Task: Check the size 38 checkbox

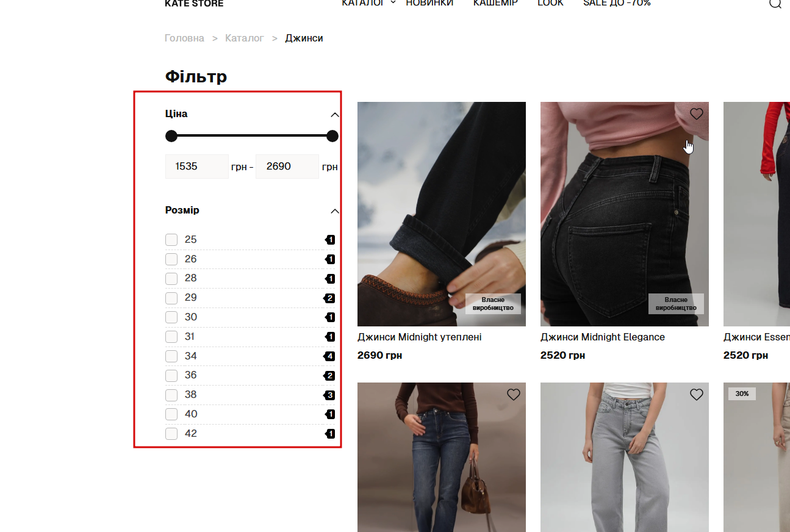Action: click(x=171, y=395)
